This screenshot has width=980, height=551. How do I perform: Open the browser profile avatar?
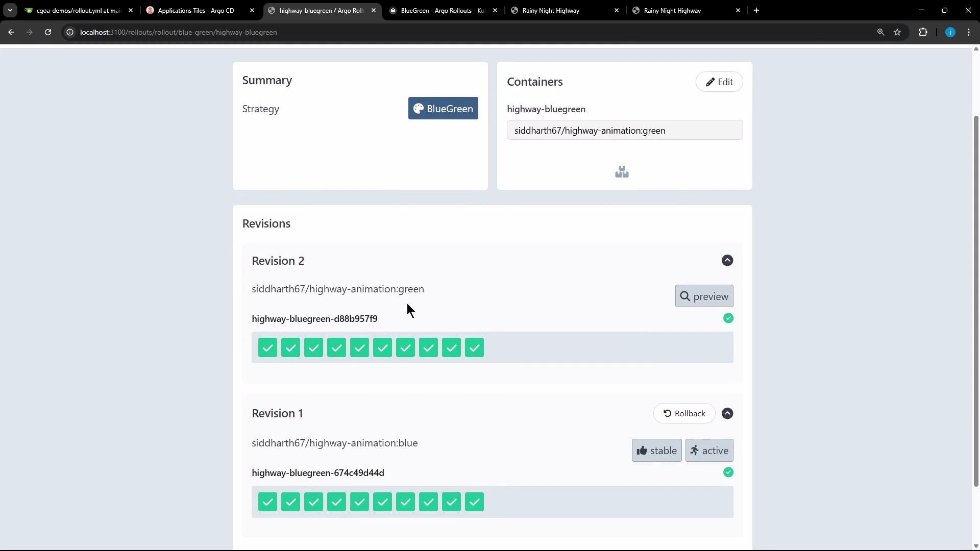950,32
